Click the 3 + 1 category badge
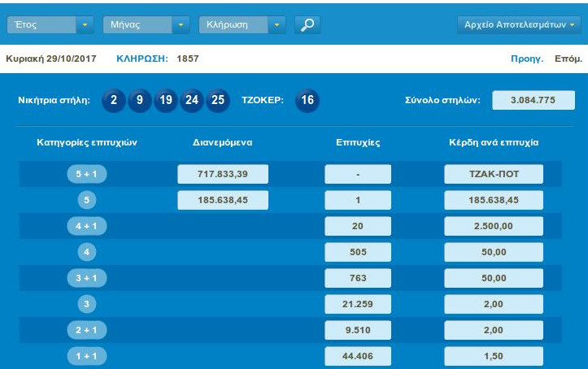 87,278
